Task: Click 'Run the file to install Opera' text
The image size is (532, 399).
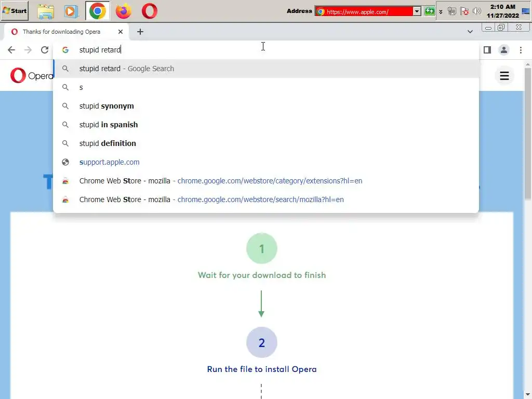Action: (262, 369)
